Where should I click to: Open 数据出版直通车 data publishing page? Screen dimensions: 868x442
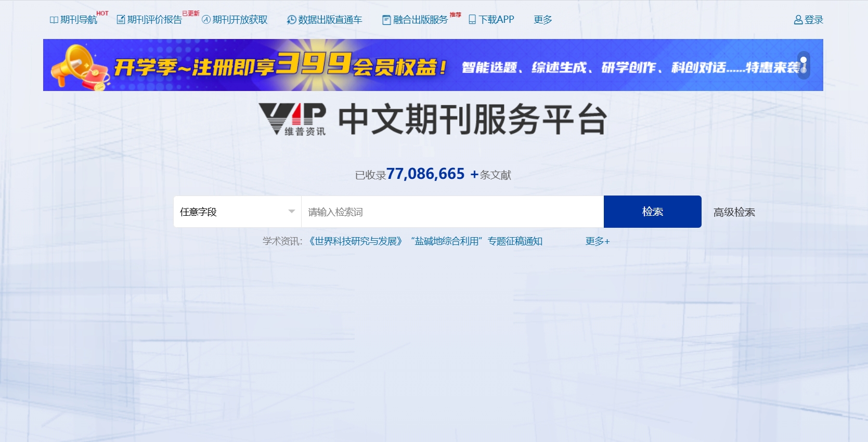click(x=330, y=20)
